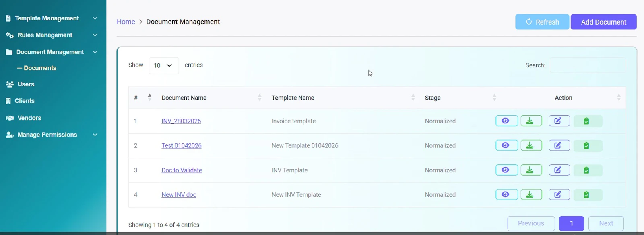Edit the Doc to Validate document
The height and width of the screenshot is (235, 644).
559,170
